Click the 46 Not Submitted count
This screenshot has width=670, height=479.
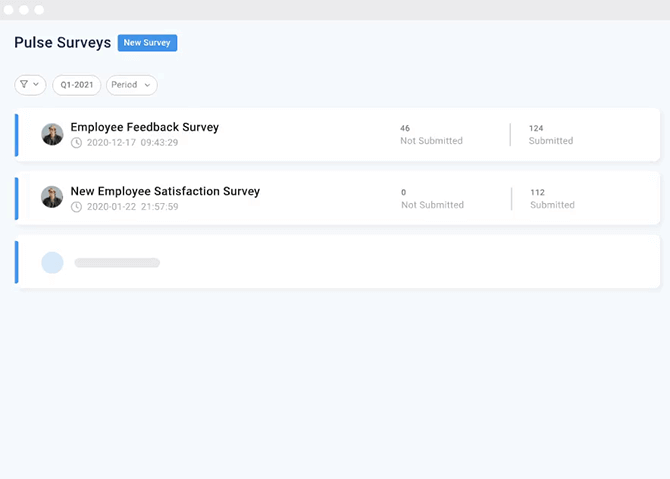click(431, 135)
